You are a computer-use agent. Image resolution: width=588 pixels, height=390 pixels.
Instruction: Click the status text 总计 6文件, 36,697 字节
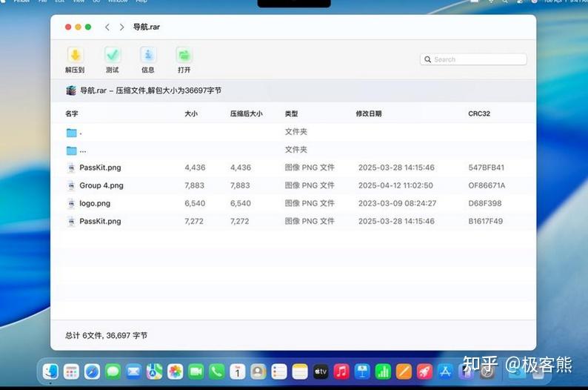106,335
